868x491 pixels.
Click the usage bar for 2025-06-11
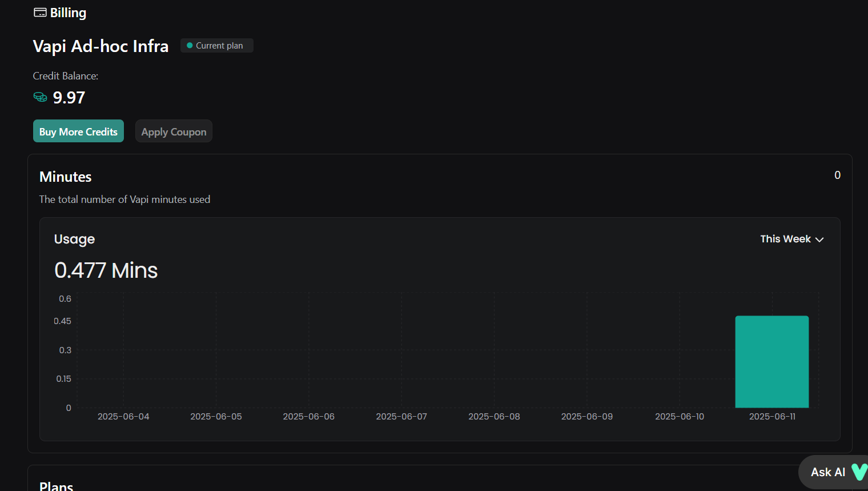(x=772, y=362)
